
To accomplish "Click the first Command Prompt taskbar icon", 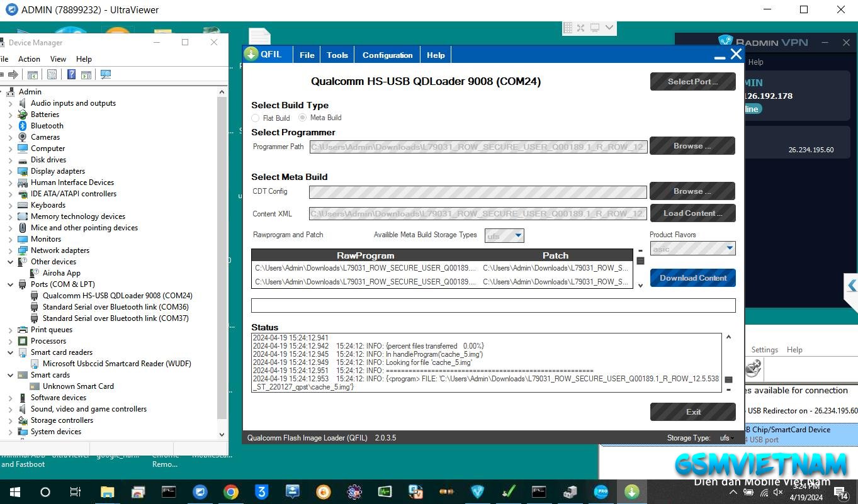I will click(169, 492).
